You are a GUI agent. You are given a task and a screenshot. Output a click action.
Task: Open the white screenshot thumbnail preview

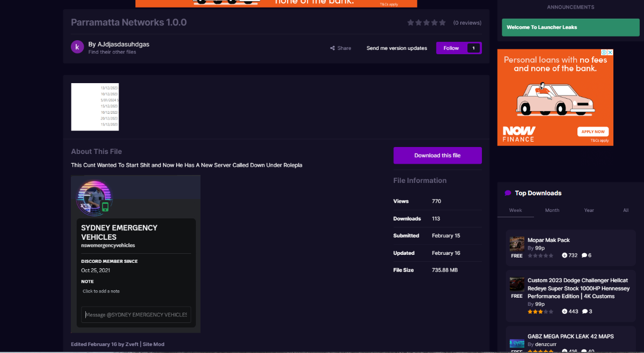click(95, 107)
